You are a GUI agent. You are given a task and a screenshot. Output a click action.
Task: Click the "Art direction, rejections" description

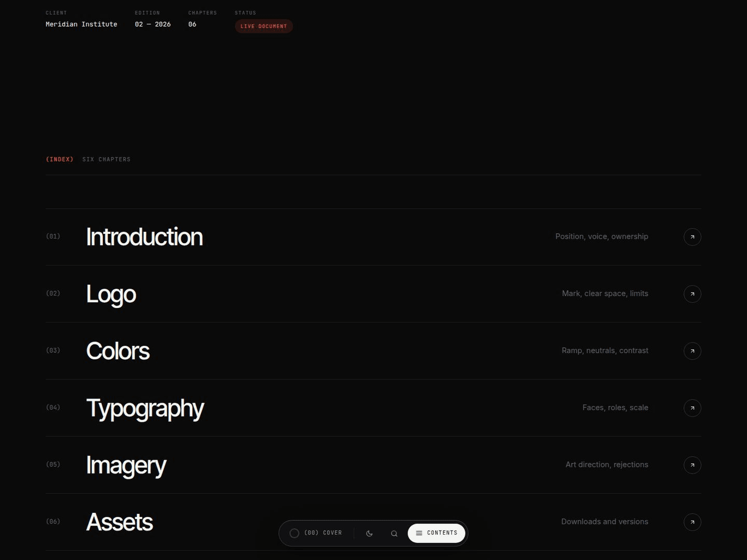coord(607,464)
